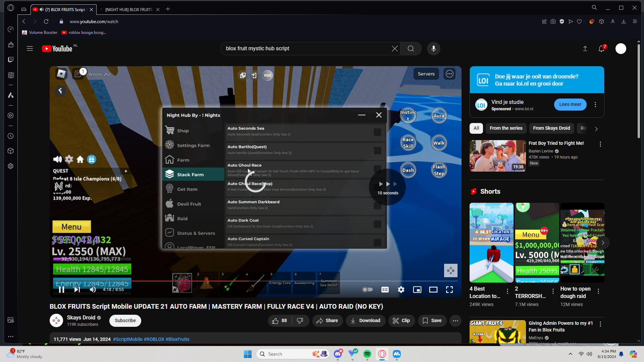The height and width of the screenshot is (362, 644).
Task: Switch to NIGHT HUB BLOX FRUITS tab
Action: (129, 9)
